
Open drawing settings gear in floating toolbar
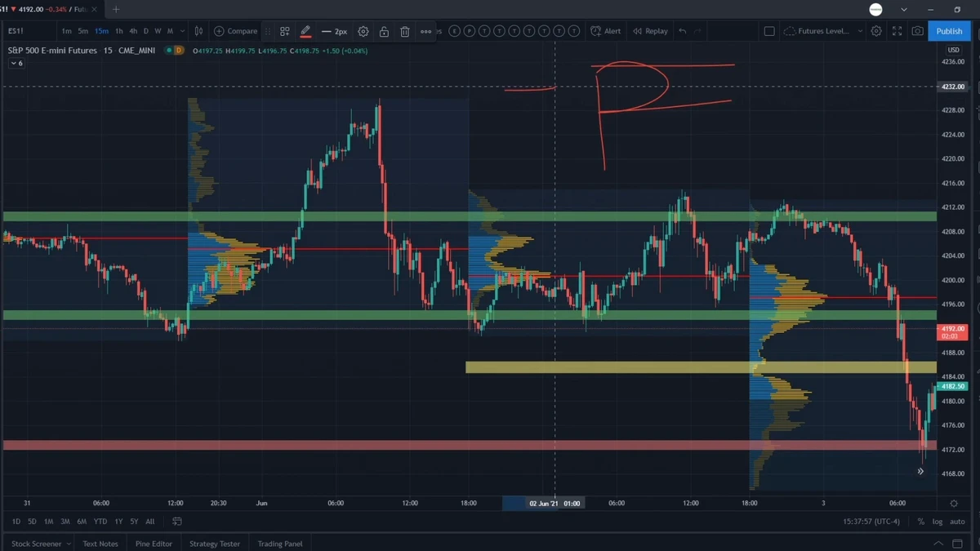coord(363,31)
